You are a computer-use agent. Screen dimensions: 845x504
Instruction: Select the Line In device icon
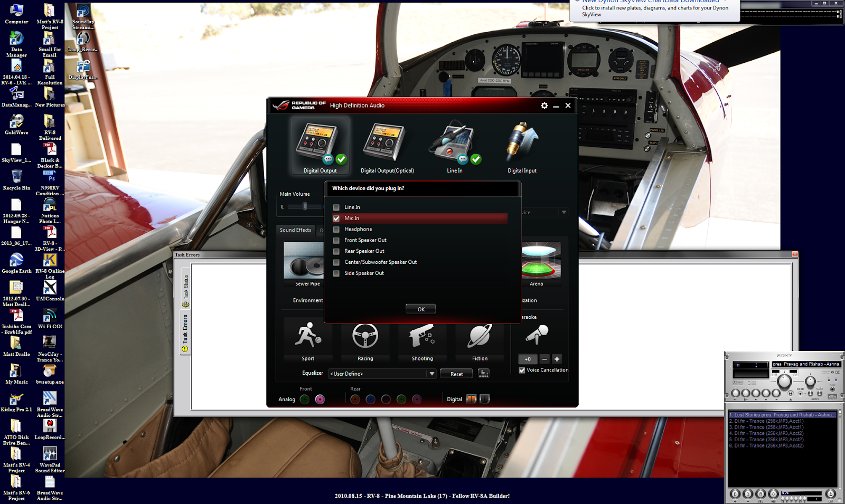[454, 142]
